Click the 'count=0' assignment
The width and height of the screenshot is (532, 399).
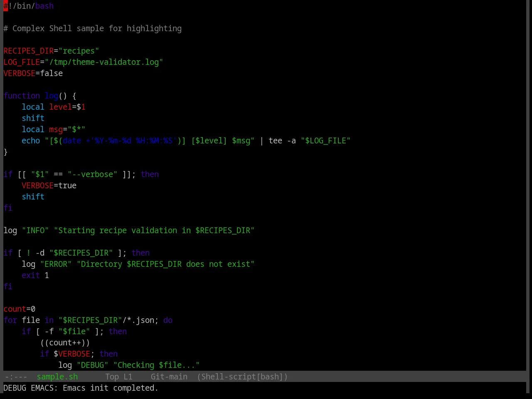20,309
